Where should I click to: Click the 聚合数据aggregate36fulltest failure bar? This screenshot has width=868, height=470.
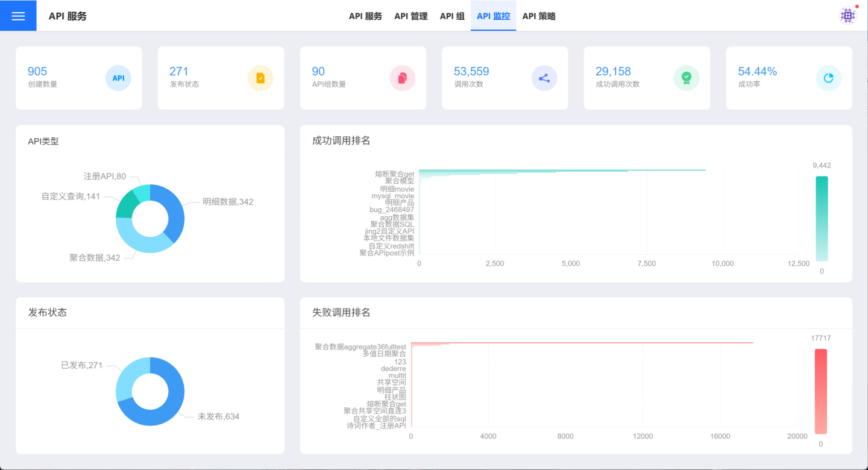tap(582, 343)
